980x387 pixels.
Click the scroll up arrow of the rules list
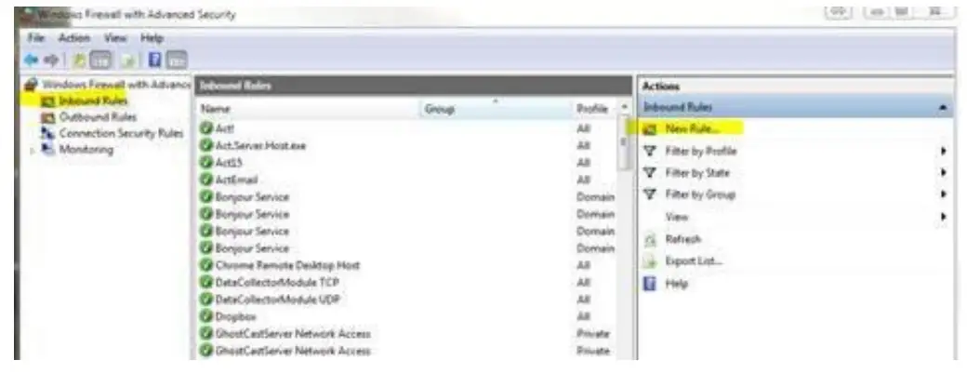[625, 108]
